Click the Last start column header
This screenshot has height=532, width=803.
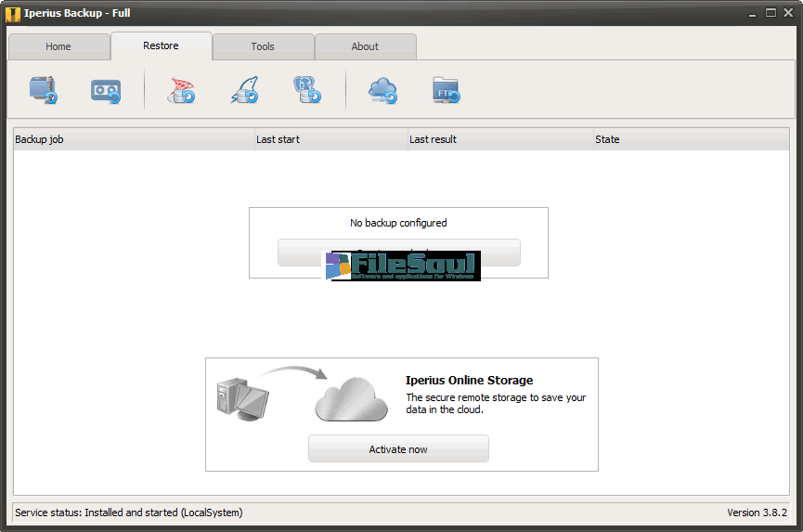[330, 139]
